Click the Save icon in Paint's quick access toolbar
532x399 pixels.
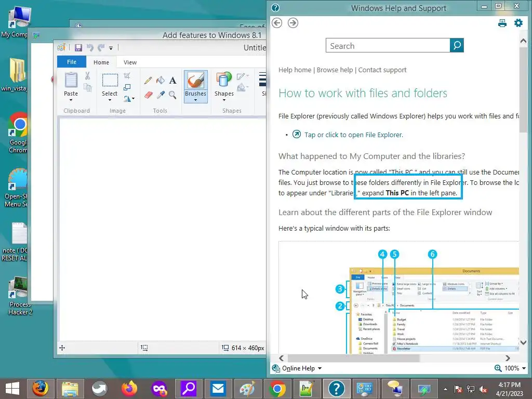click(78, 48)
